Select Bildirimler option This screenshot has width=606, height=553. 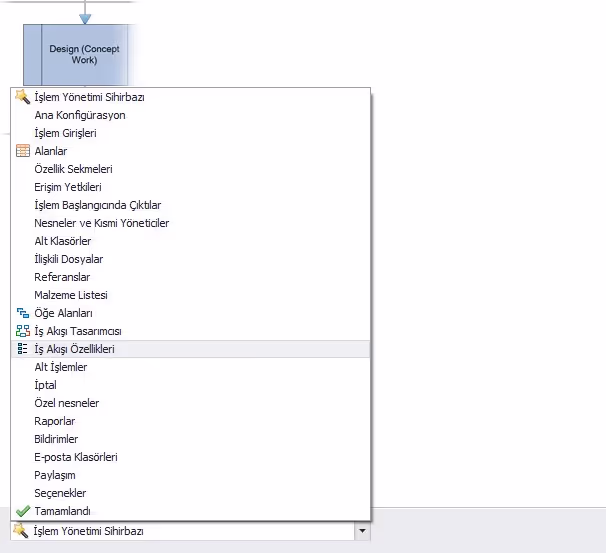191,439
